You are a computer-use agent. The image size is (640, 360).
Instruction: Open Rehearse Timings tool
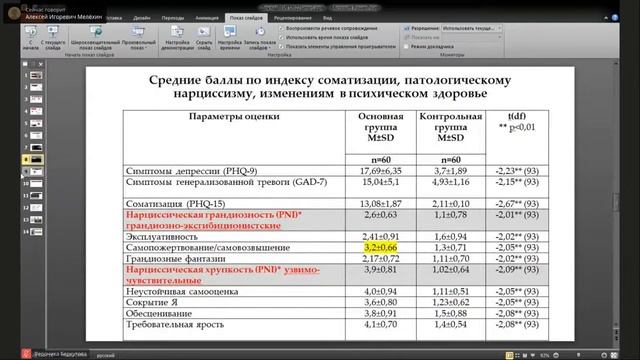[x=229, y=38]
